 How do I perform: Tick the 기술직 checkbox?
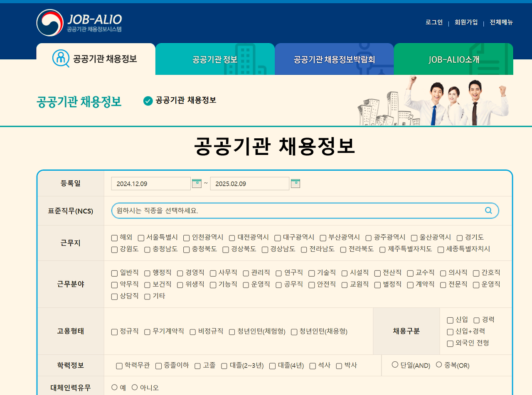(312, 273)
